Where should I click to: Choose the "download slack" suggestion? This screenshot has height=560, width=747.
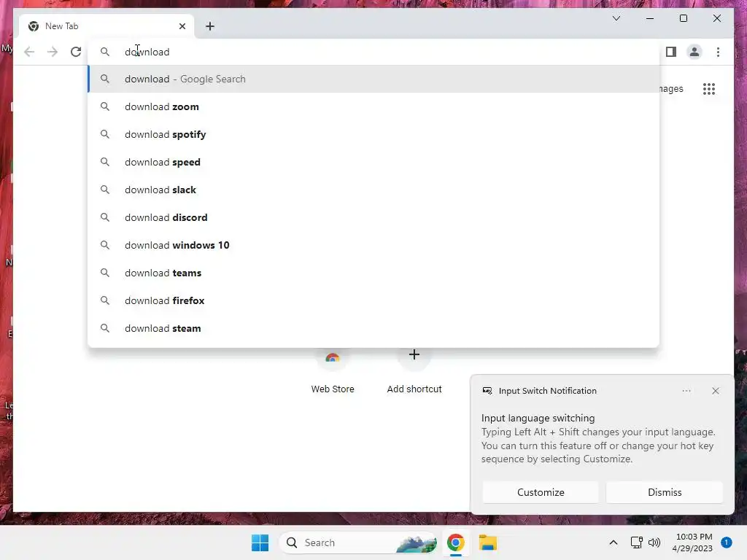click(374, 190)
